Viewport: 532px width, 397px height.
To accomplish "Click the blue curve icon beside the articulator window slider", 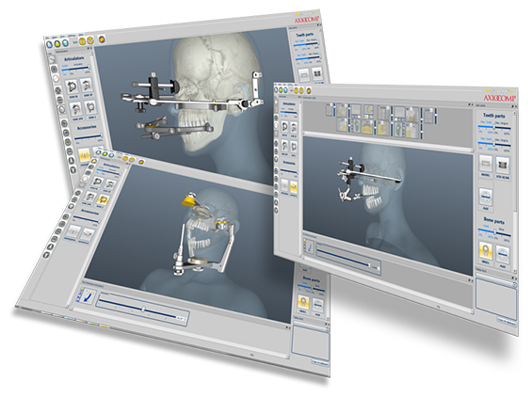I will [88, 295].
